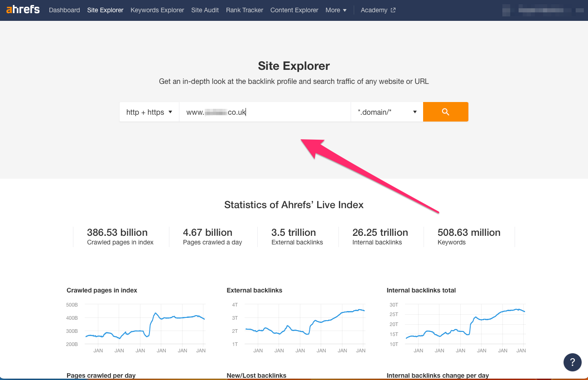The width and height of the screenshot is (588, 380).
Task: Click the Statistics of Ahrefs' Live Index heading
Action: tap(294, 205)
